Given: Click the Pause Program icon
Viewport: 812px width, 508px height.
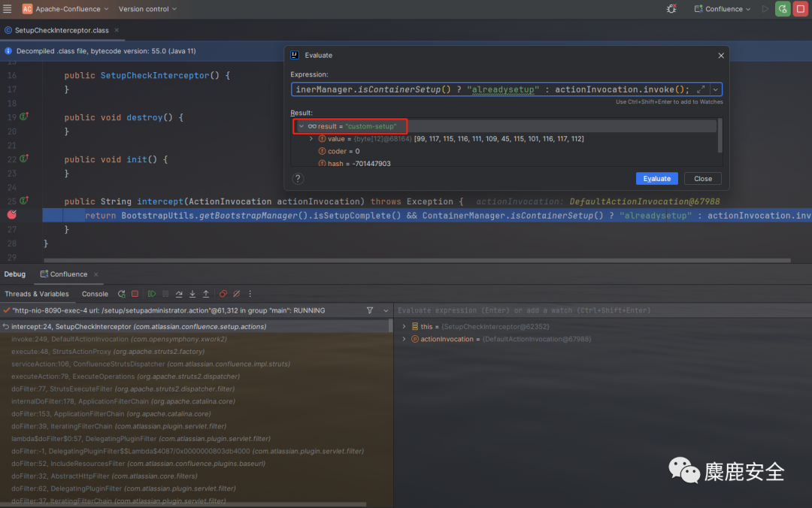Looking at the screenshot, I should [x=165, y=294].
